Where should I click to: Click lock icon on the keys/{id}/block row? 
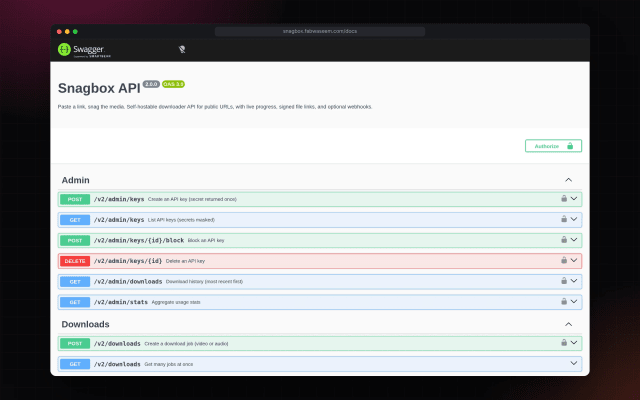pos(564,240)
